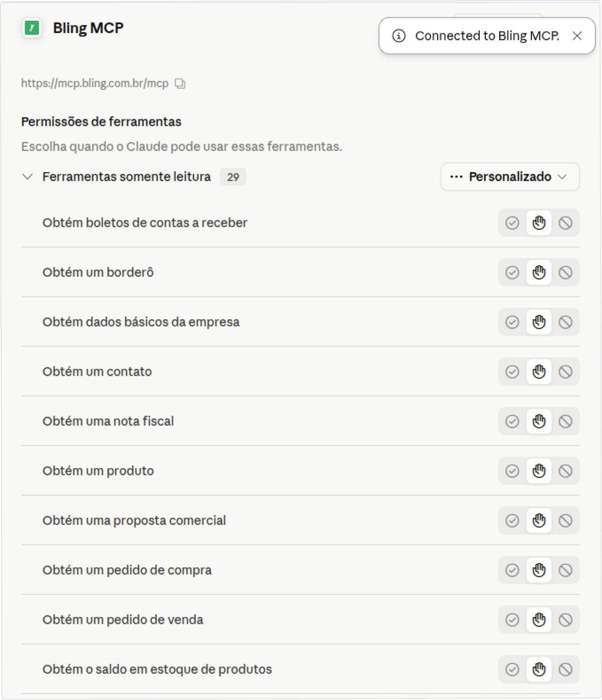Select the Obtém um pedido de venda row
Viewport: 602px width, 700px height.
300,620
